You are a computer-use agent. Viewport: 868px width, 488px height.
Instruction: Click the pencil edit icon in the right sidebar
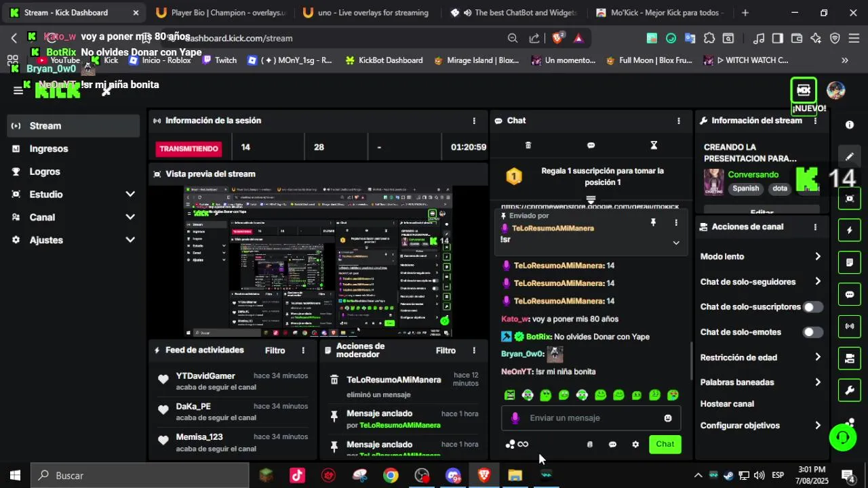click(x=850, y=157)
